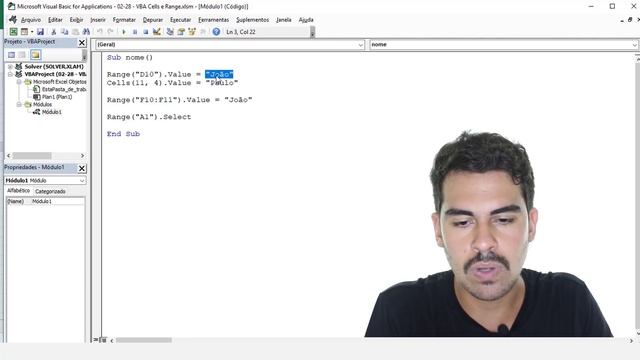This screenshot has height=360, width=640.
Task: Click the End Sub line
Action: click(123, 134)
